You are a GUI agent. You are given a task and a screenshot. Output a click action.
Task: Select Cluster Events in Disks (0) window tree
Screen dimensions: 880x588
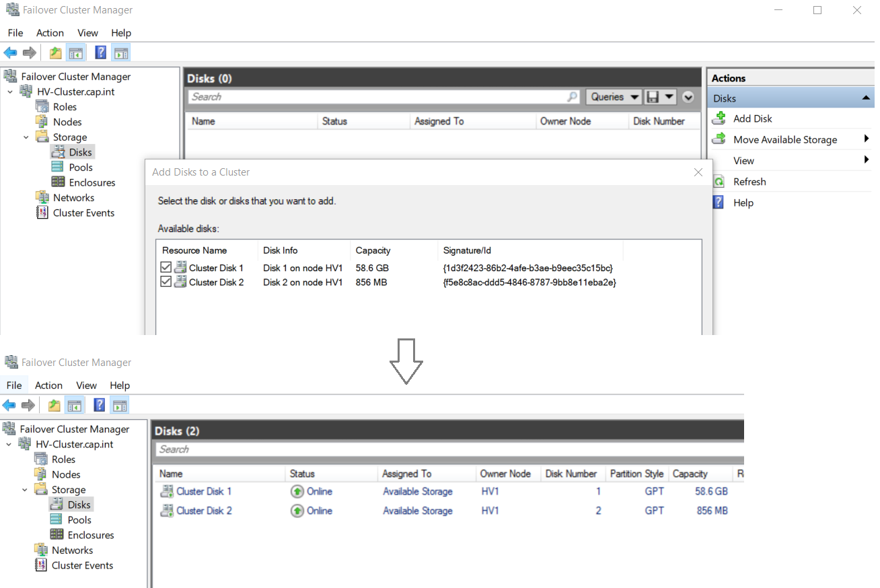click(x=83, y=213)
